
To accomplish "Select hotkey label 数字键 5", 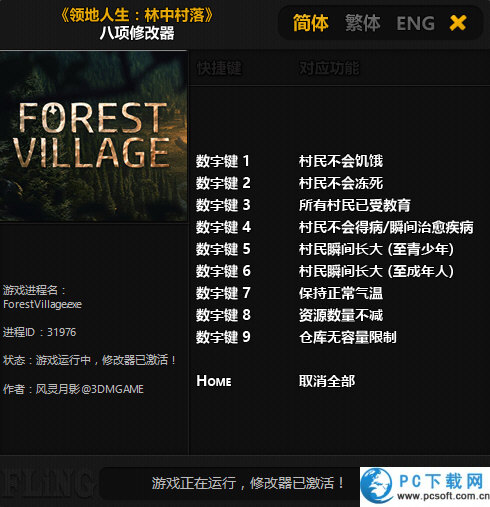I will [223, 249].
